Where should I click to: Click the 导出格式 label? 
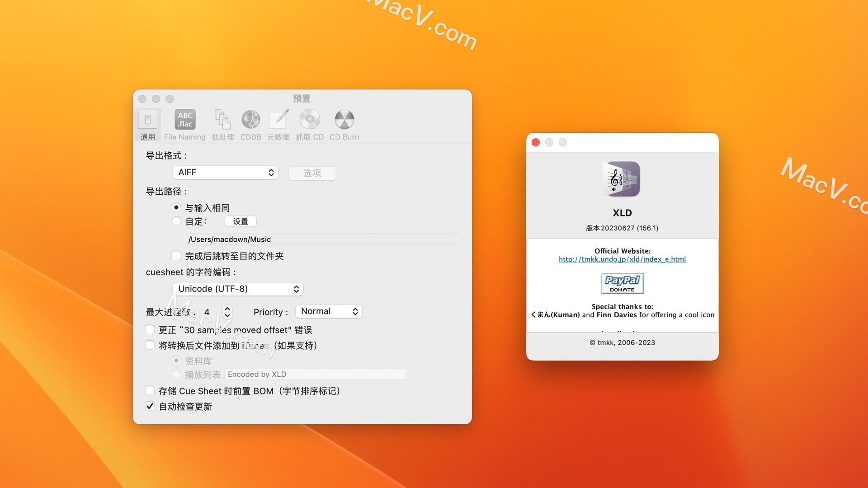coord(166,155)
